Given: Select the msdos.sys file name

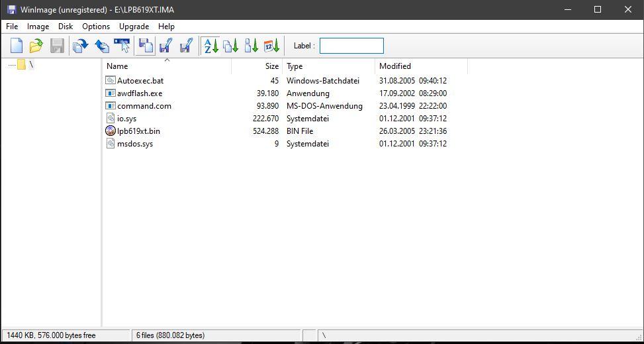Looking at the screenshot, I should pos(135,144).
